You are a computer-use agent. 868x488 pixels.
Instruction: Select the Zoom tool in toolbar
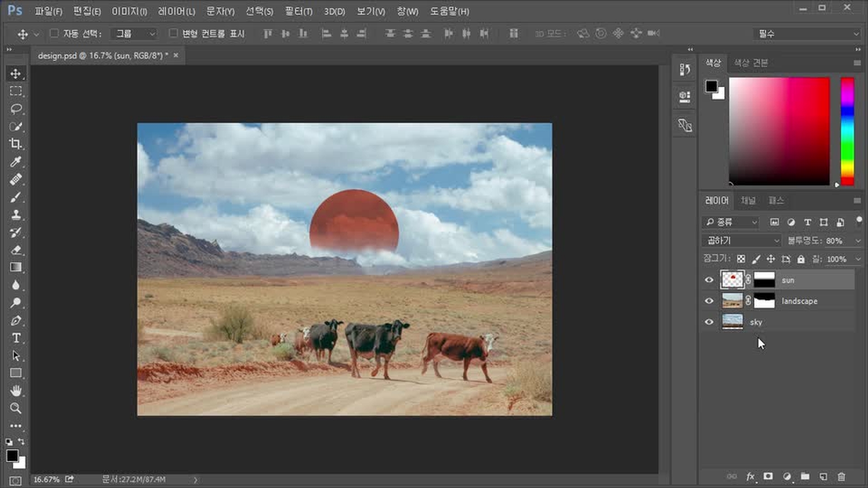point(16,408)
